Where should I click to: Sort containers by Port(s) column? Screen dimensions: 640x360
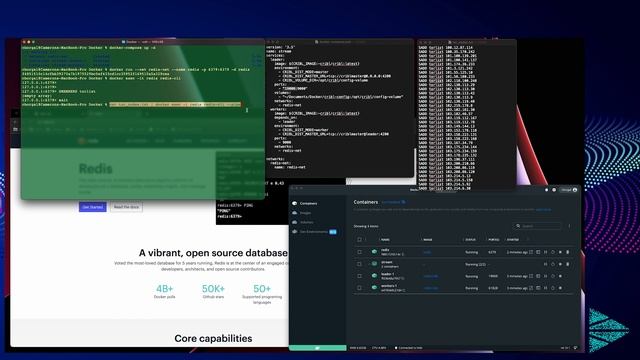493,240
